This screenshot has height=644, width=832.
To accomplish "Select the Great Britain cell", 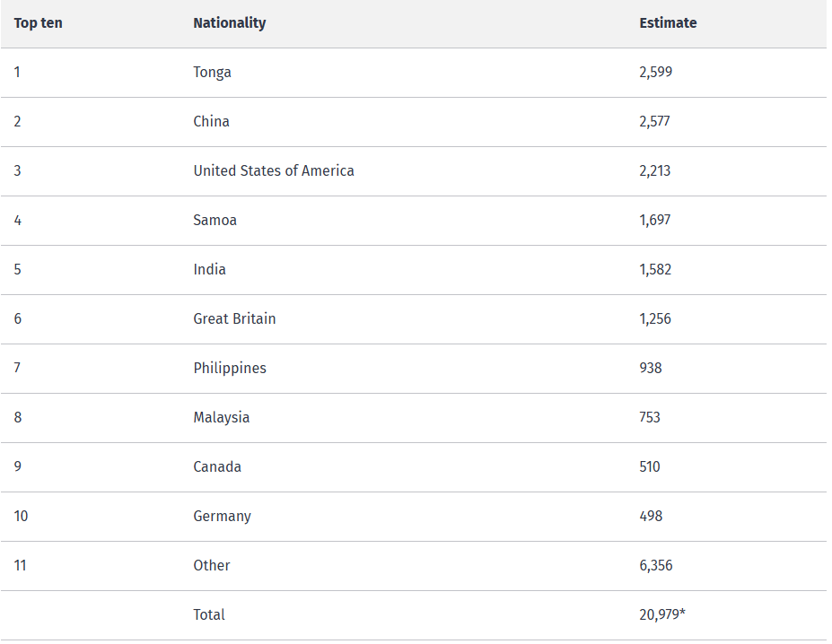I will (234, 318).
